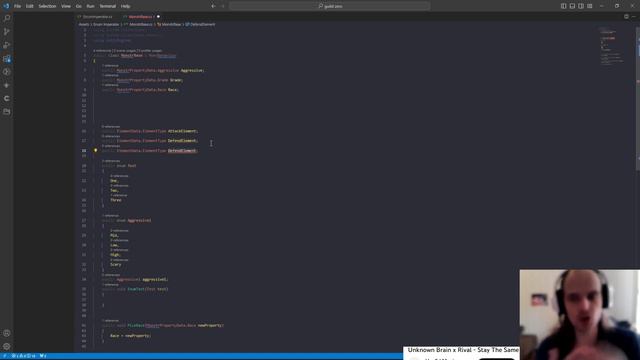Click errors and warnings status item

(23, 356)
